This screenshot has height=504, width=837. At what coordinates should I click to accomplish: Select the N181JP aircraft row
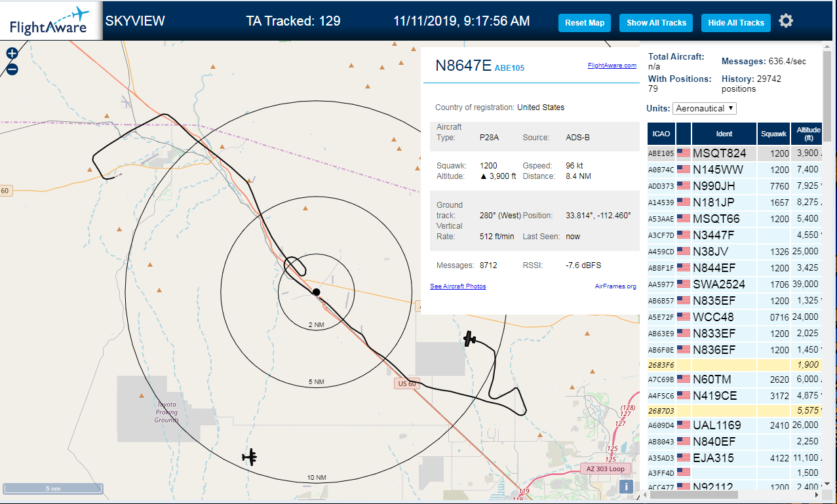coord(734,203)
